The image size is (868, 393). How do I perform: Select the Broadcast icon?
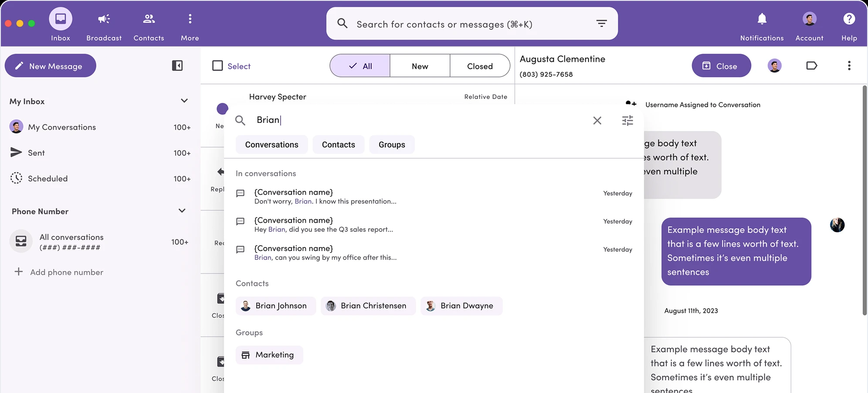(103, 19)
